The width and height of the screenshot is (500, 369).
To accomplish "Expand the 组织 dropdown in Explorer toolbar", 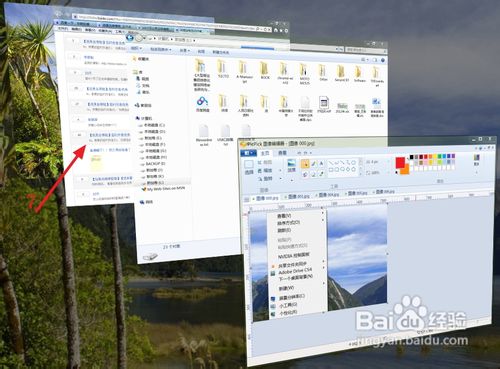I will [x=136, y=48].
